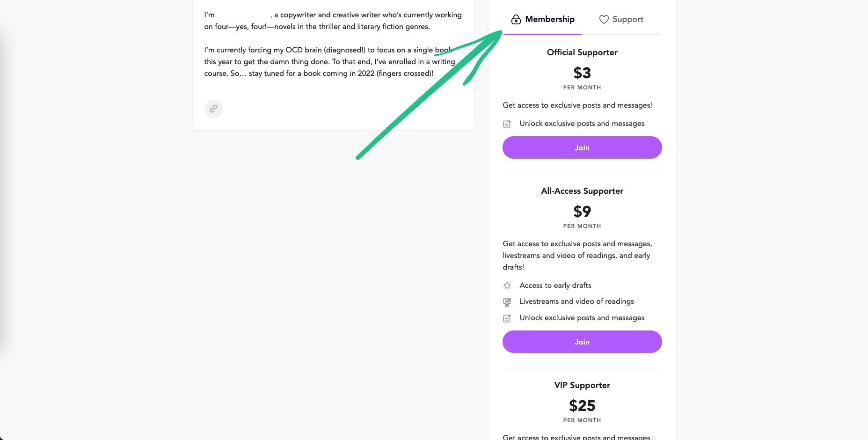Click the star icon beside Access to early drafts

point(507,286)
